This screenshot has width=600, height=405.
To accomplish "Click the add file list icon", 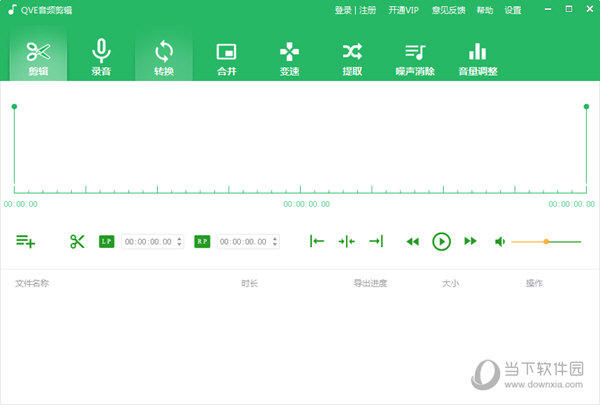I will coord(26,242).
